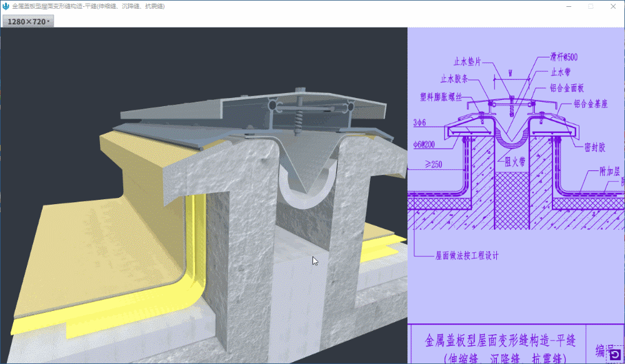Select the 铝合金基座 label

point(591,104)
